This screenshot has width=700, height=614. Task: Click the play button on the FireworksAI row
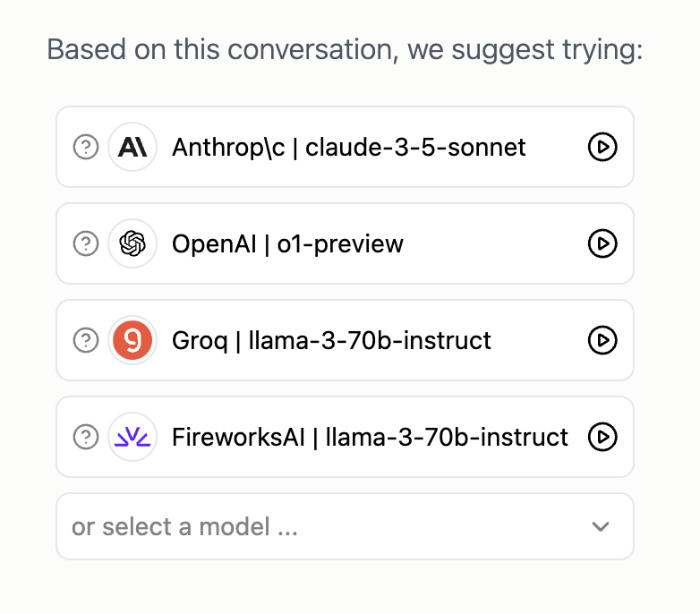coord(602,437)
